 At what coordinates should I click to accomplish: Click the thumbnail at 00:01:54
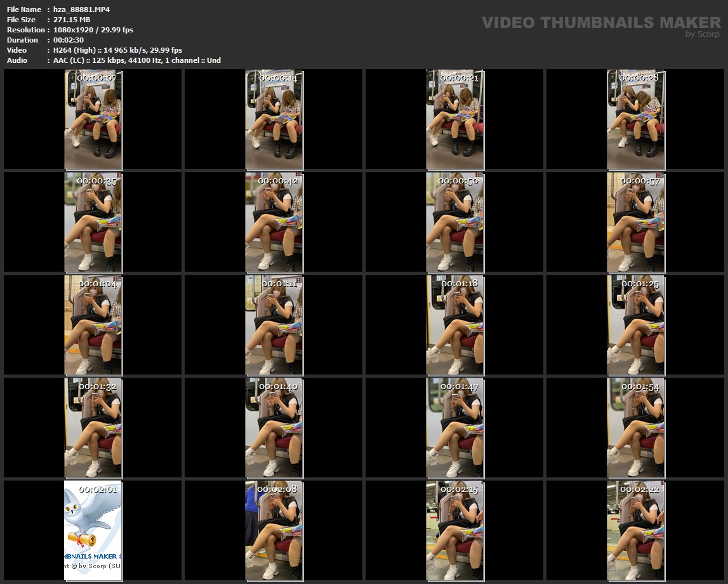(636, 428)
